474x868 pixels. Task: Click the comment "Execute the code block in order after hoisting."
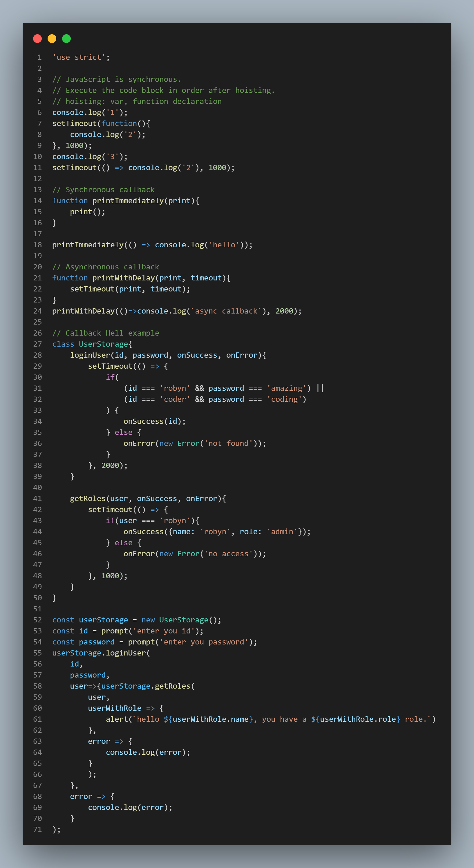tap(163, 90)
